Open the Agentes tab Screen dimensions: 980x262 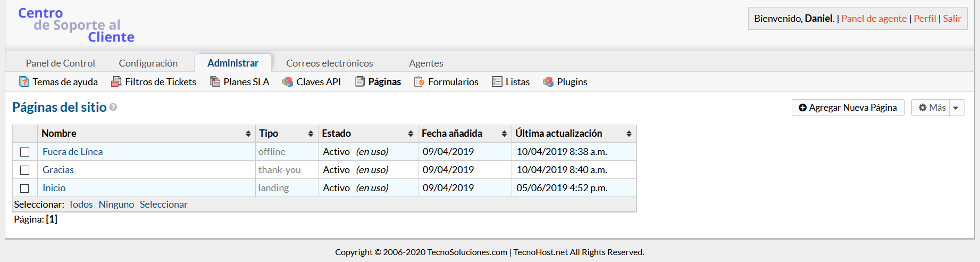pos(426,63)
